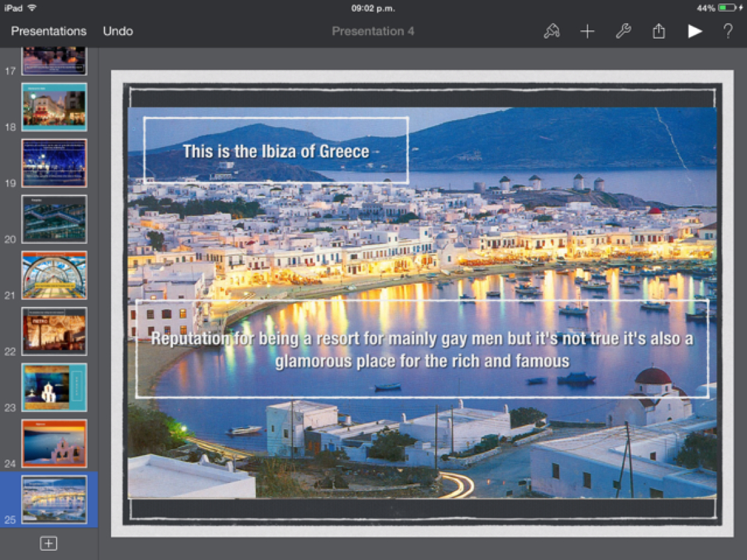The height and width of the screenshot is (560, 747).
Task: Select slide 18 thumbnail
Action: [54, 107]
